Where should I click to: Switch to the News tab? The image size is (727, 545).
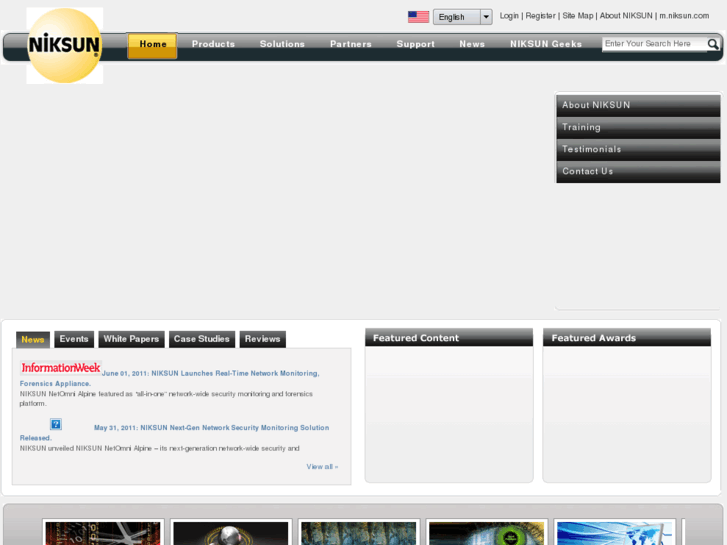33,340
